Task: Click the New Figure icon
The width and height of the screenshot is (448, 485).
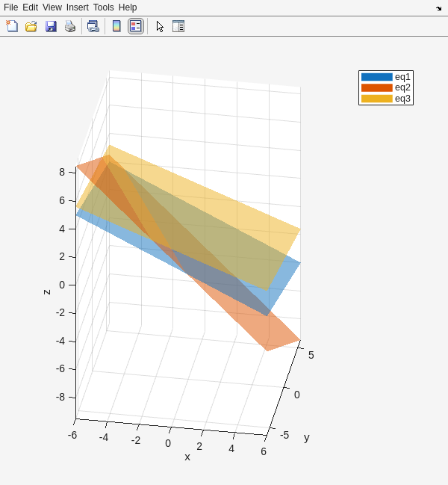Action: pos(12,26)
